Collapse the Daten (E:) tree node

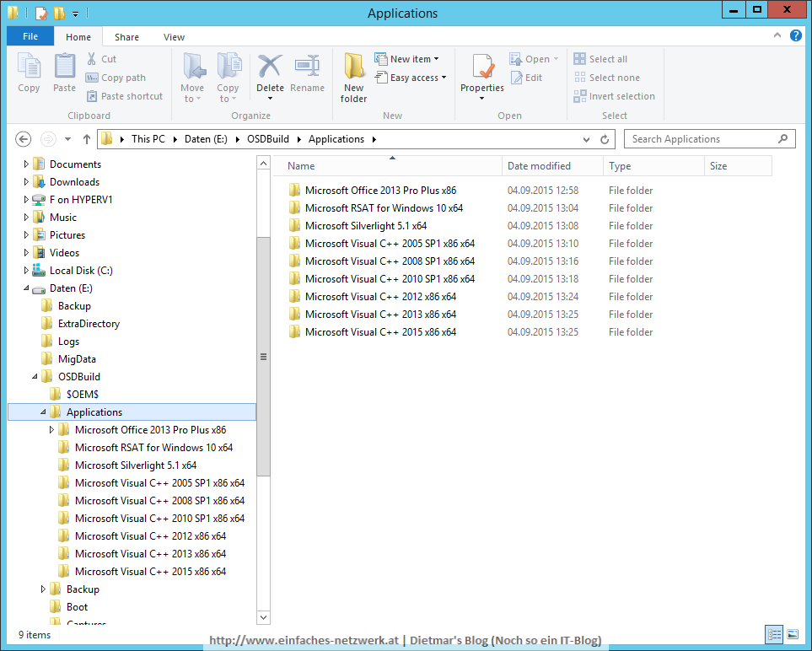26,288
